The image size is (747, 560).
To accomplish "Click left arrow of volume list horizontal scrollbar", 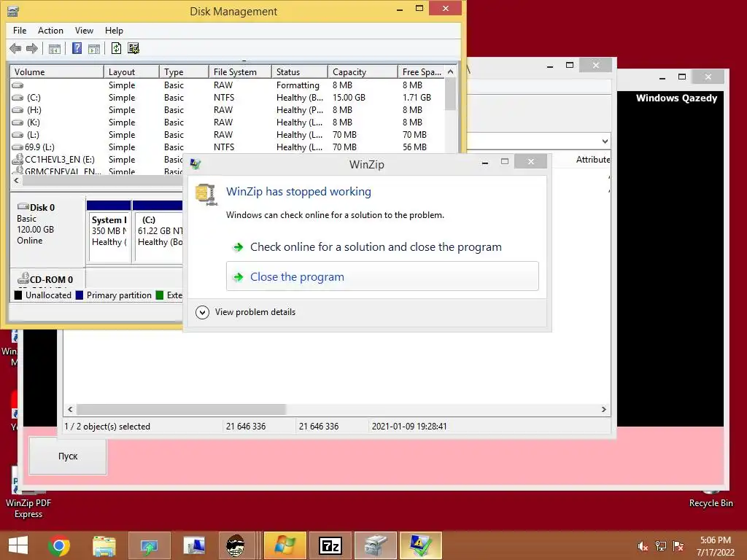I will point(17,181).
